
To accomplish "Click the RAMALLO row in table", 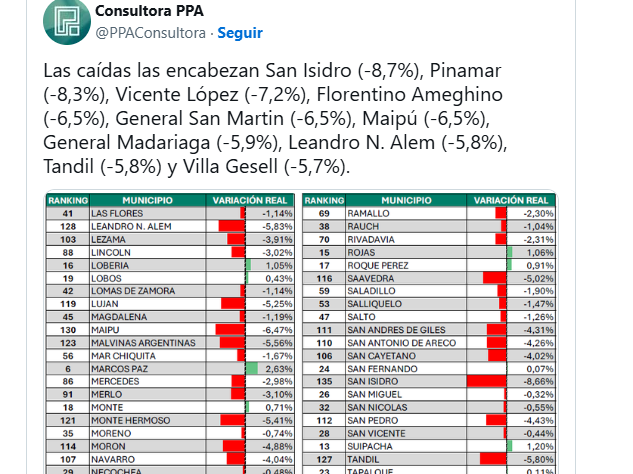I will pos(429,213).
